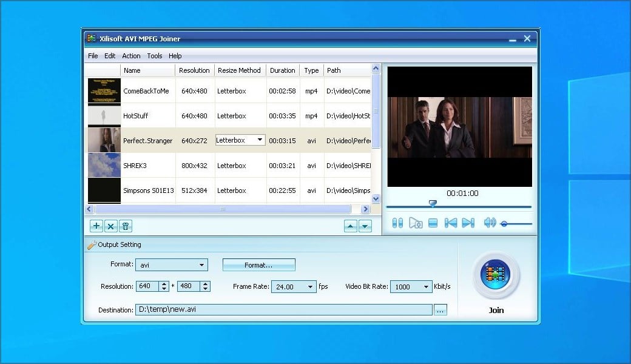Skip to next video in player

[x=468, y=223]
